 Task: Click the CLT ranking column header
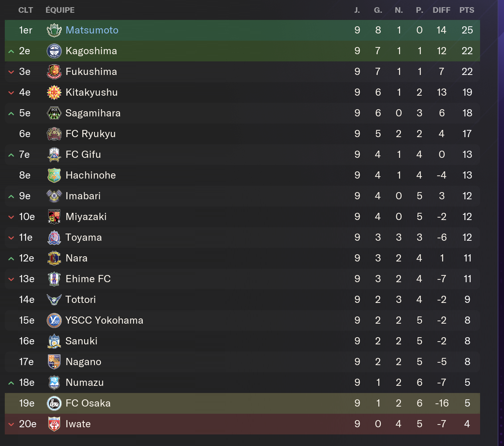click(26, 10)
